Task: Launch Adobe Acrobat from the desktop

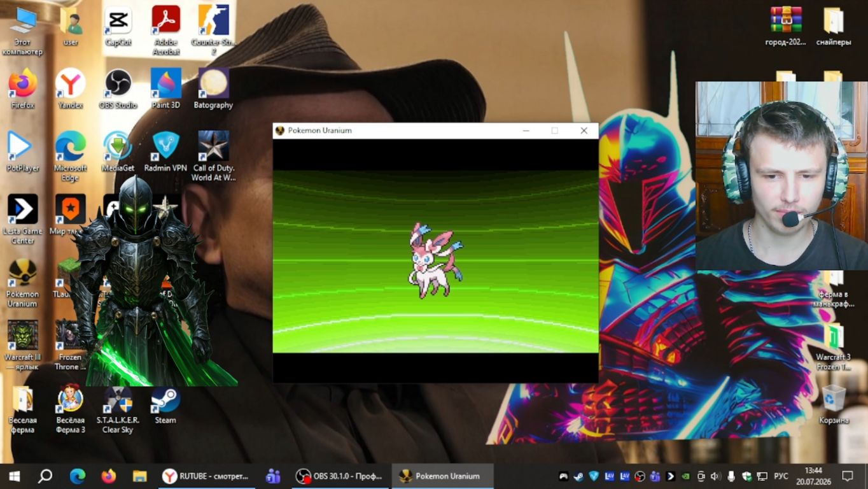Action: click(166, 31)
